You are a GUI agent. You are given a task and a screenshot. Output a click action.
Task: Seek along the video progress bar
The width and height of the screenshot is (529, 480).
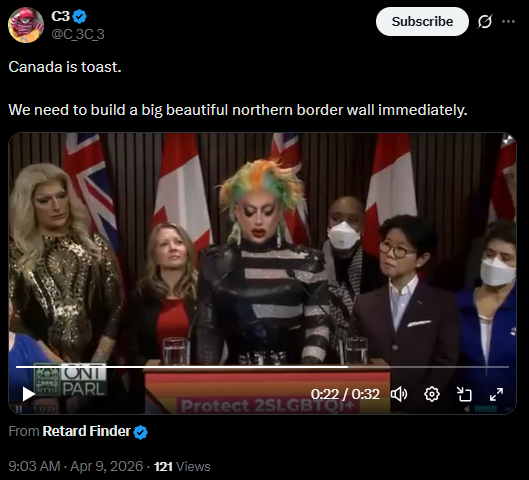coord(262,367)
